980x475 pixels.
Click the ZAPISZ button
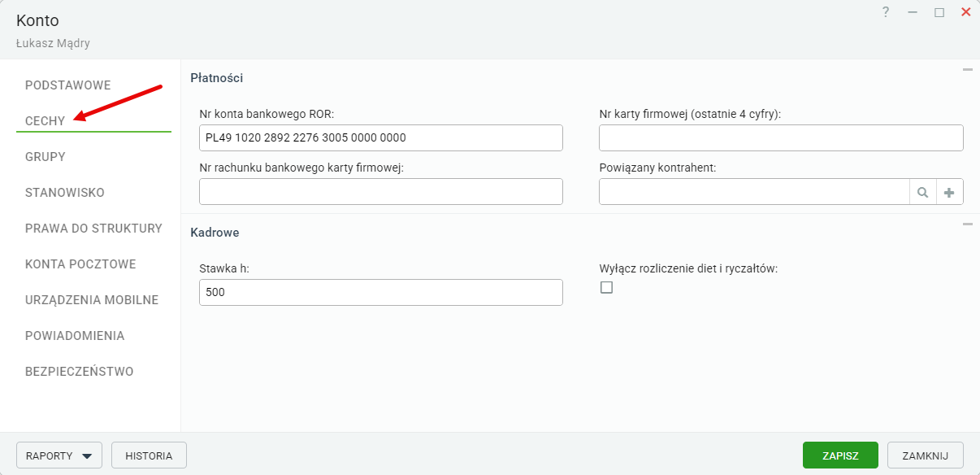(840, 455)
